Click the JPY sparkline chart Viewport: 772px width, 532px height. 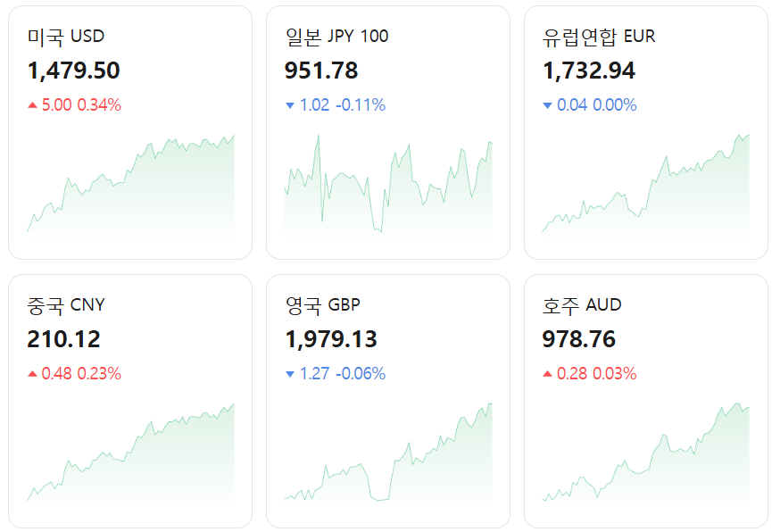[388, 187]
